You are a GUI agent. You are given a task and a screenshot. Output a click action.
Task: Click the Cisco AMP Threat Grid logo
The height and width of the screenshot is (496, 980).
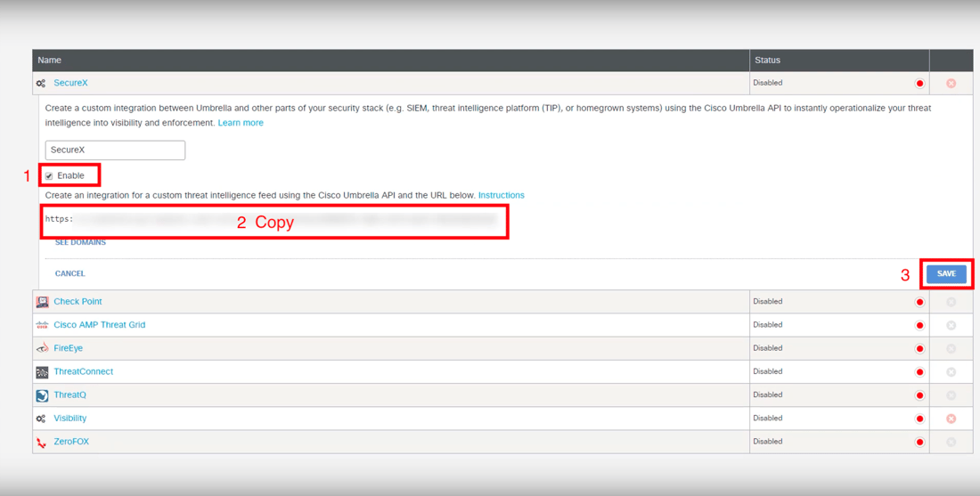pyautogui.click(x=42, y=325)
